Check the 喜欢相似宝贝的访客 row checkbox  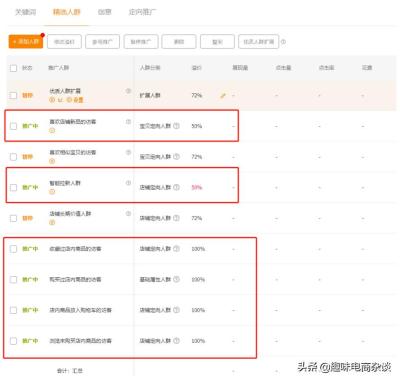pos(13,157)
